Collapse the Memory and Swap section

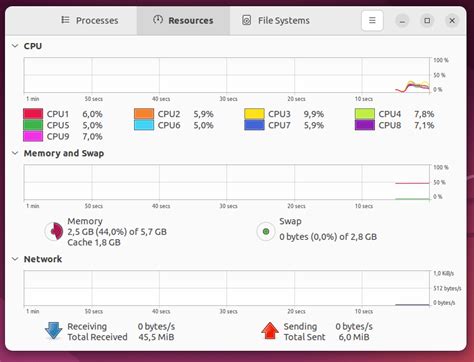(15, 153)
